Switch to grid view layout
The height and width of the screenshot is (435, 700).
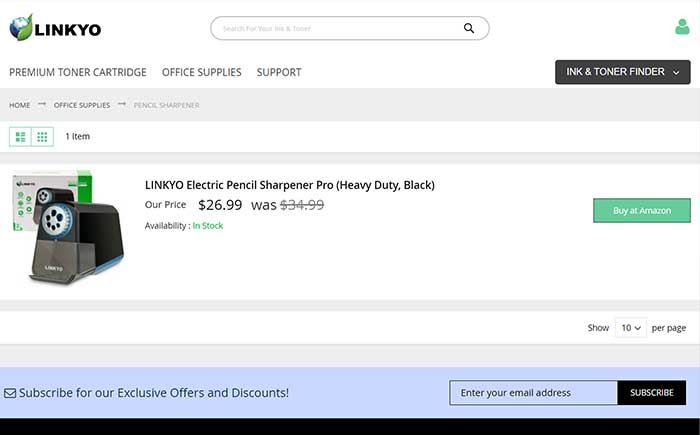pyautogui.click(x=42, y=137)
